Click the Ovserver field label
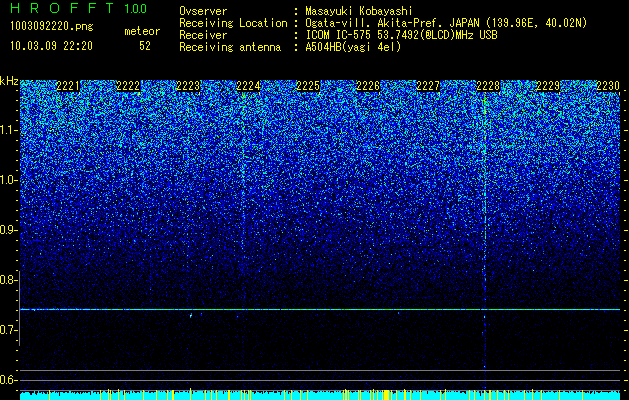The width and height of the screenshot is (629, 400). click(x=203, y=11)
